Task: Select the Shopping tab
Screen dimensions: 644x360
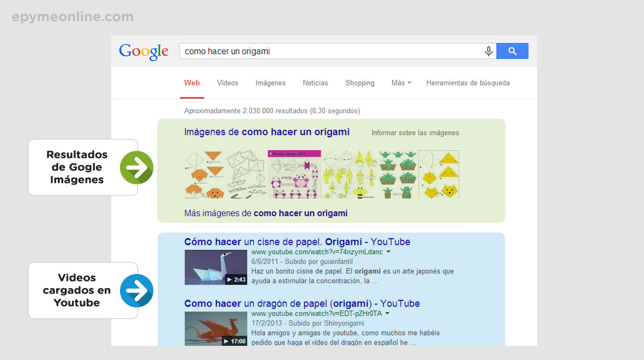Action: point(359,83)
